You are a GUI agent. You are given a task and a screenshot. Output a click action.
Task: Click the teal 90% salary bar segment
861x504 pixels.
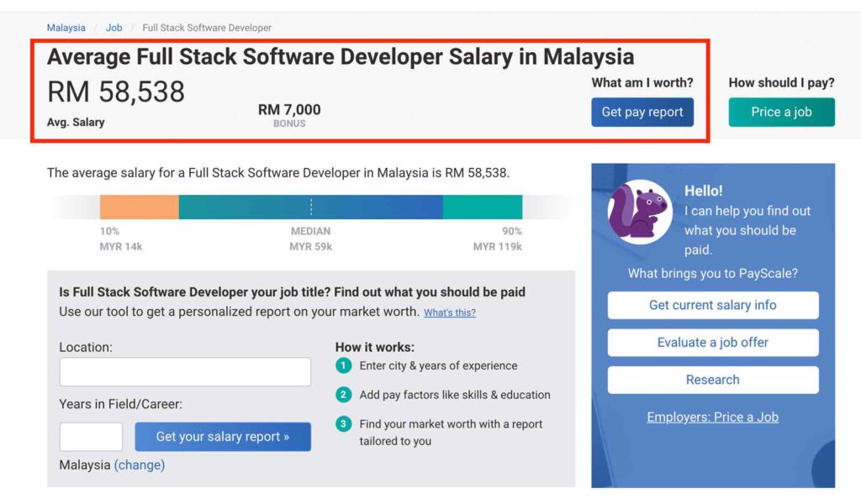[x=483, y=205]
